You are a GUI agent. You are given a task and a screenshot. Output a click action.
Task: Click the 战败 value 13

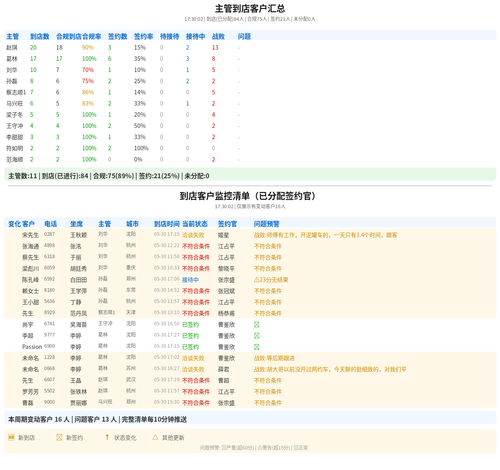215,48
